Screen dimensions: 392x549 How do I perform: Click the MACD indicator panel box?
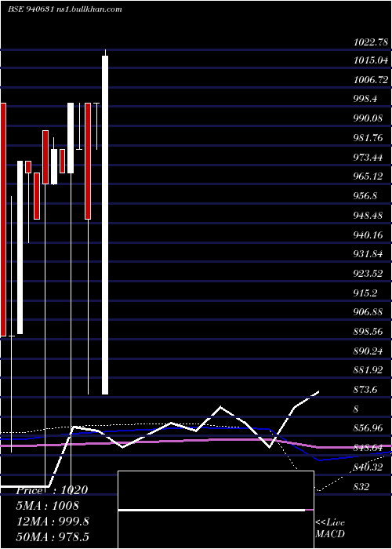coord(216,510)
